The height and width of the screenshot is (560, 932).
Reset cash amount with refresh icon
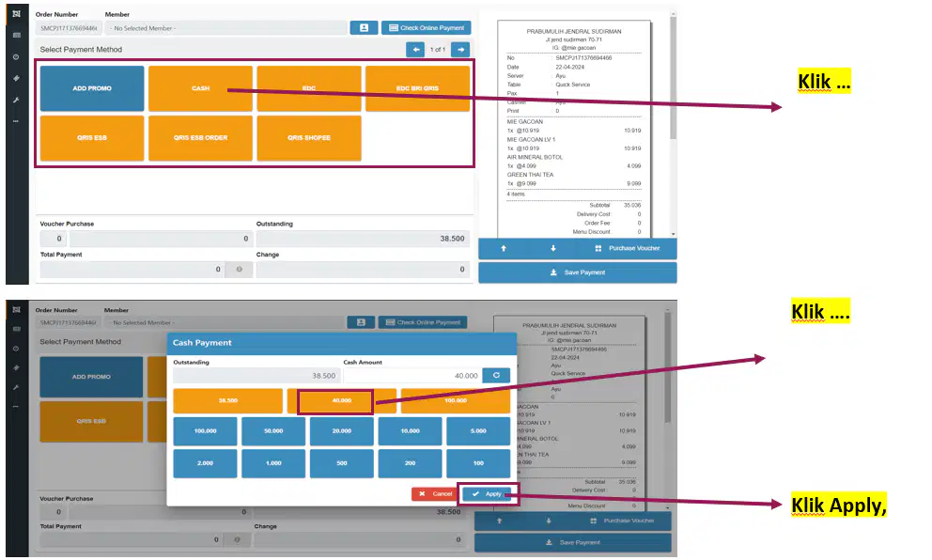coord(496,375)
